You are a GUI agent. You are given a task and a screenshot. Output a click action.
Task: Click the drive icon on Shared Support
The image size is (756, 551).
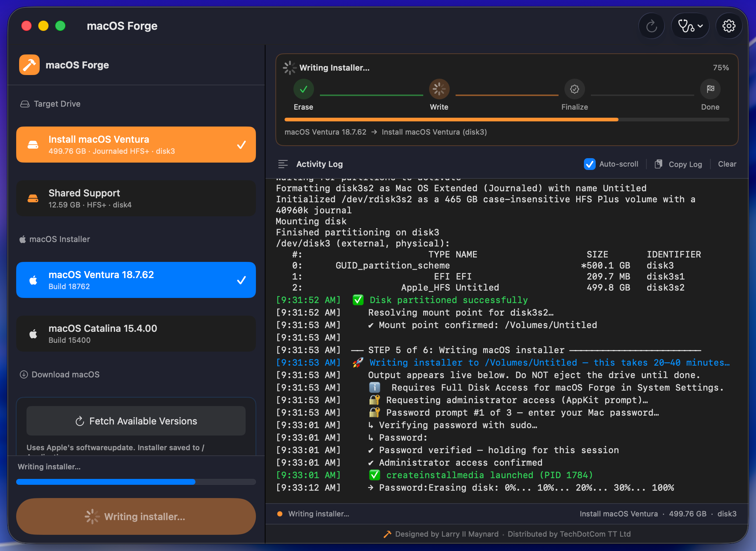click(33, 198)
